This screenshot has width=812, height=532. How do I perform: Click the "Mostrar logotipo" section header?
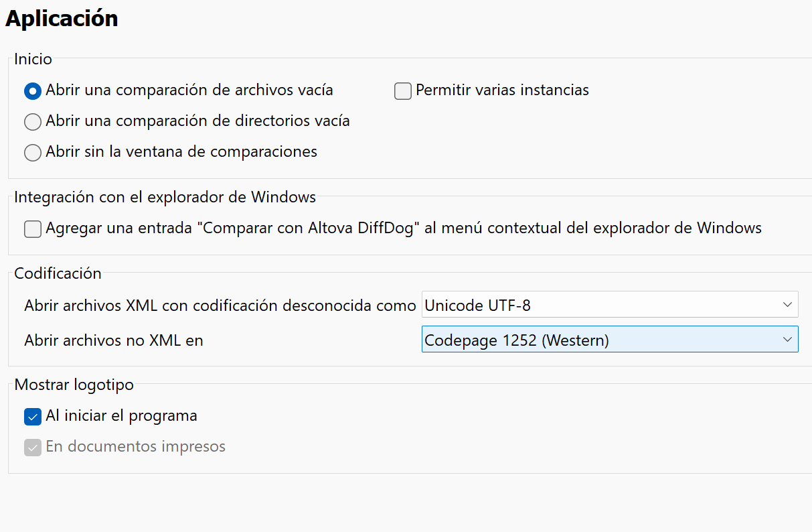click(x=74, y=385)
